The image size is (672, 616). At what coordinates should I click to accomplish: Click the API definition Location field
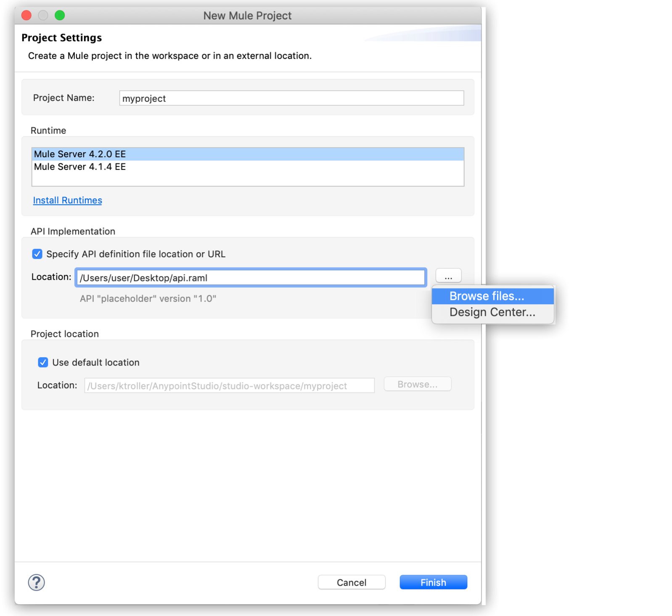(251, 278)
